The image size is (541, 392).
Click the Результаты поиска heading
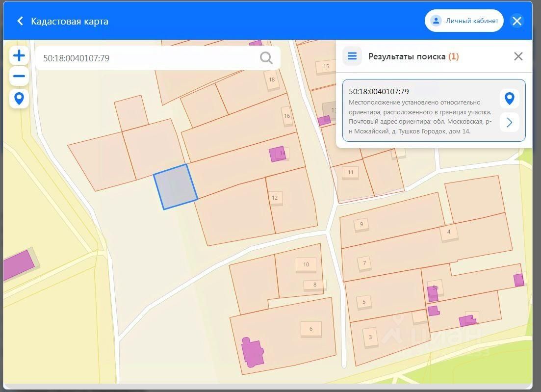pos(413,56)
